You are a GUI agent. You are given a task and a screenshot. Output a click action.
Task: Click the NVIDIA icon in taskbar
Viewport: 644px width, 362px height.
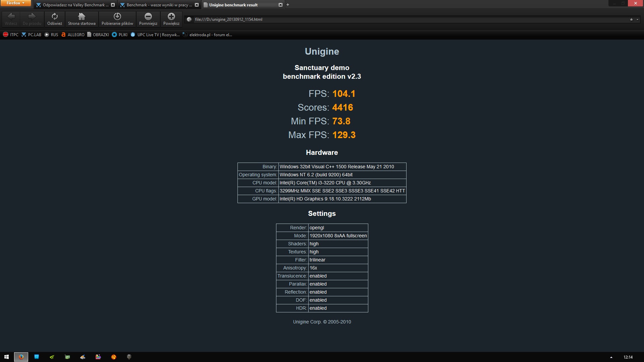click(x=52, y=357)
